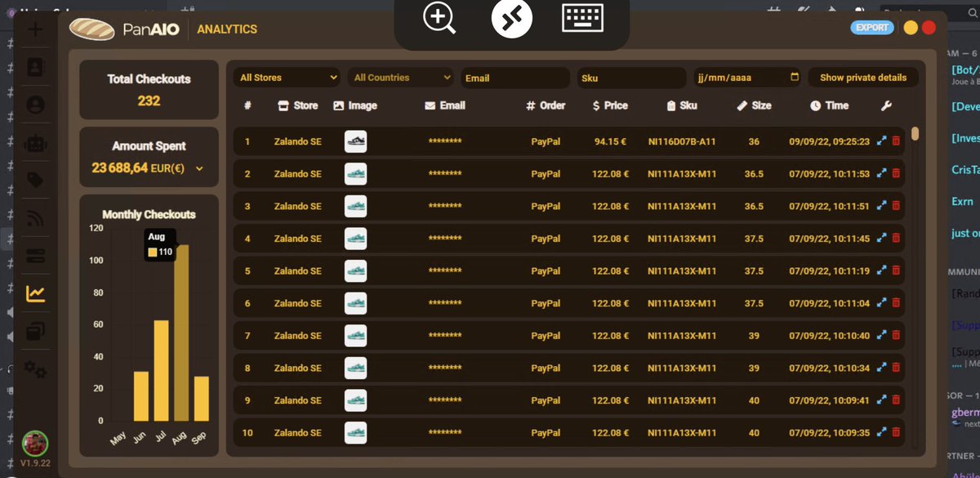The width and height of the screenshot is (980, 478).
Task: Click the calendar icon in date field
Action: (x=795, y=78)
